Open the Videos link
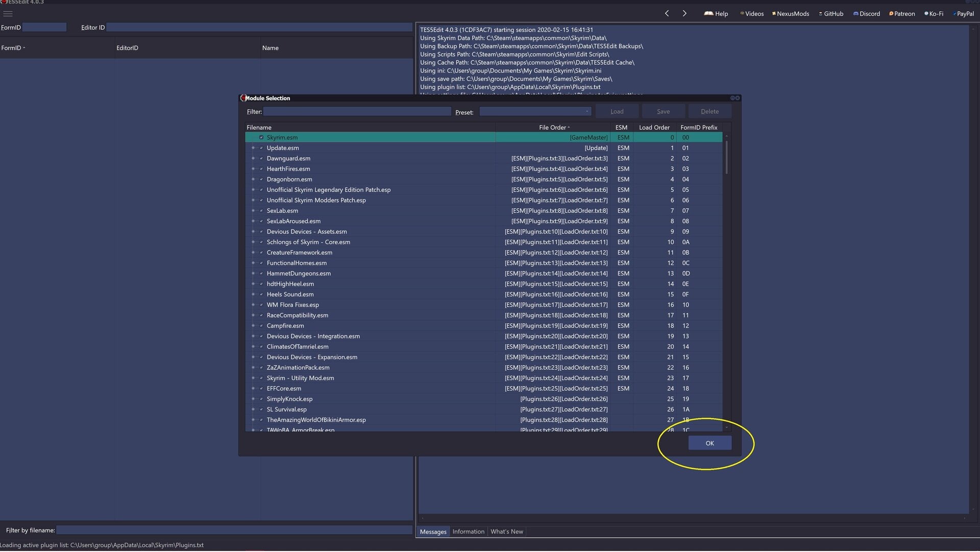 point(752,14)
